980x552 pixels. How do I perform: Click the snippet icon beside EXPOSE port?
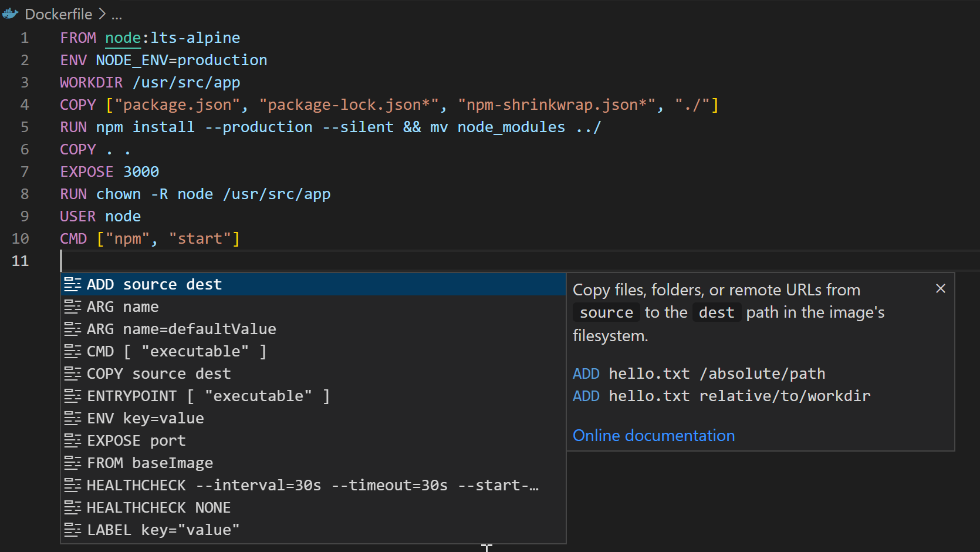point(73,440)
